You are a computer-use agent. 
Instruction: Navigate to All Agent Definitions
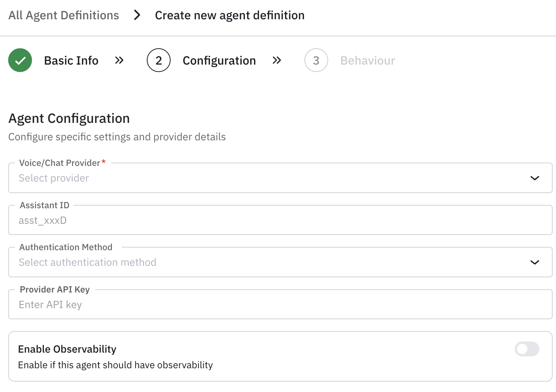64,15
